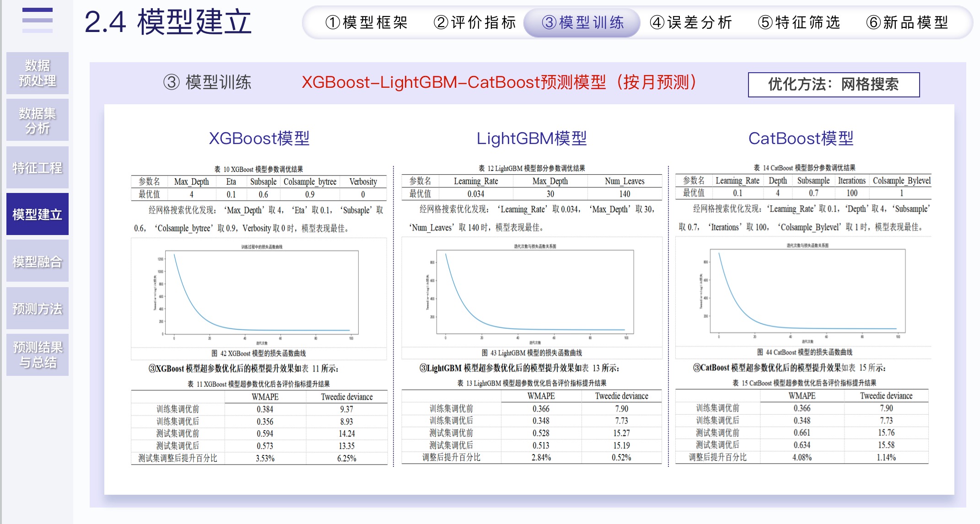The height and width of the screenshot is (524, 980).
Task: Select the highlighted 模型建立 sidebar item
Action: pyautogui.click(x=38, y=214)
